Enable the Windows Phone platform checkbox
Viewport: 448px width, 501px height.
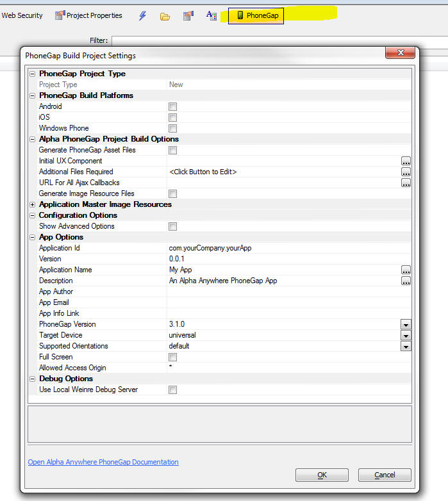pyautogui.click(x=172, y=128)
